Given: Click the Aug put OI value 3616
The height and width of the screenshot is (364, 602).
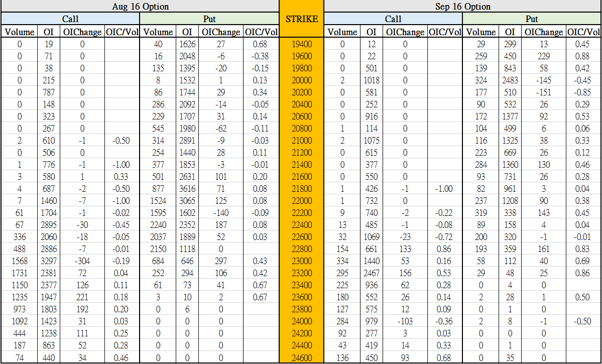Looking at the screenshot, I should [x=187, y=189].
